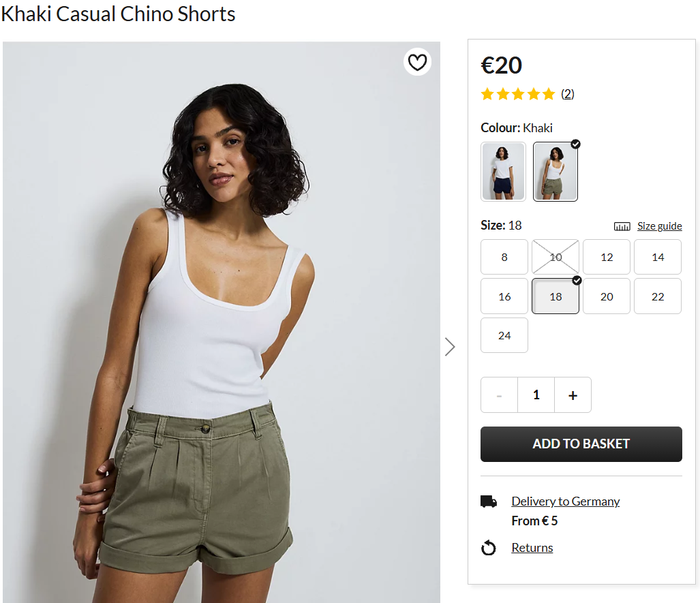The image size is (700, 603).
Task: Choose size 14 option
Action: (658, 257)
